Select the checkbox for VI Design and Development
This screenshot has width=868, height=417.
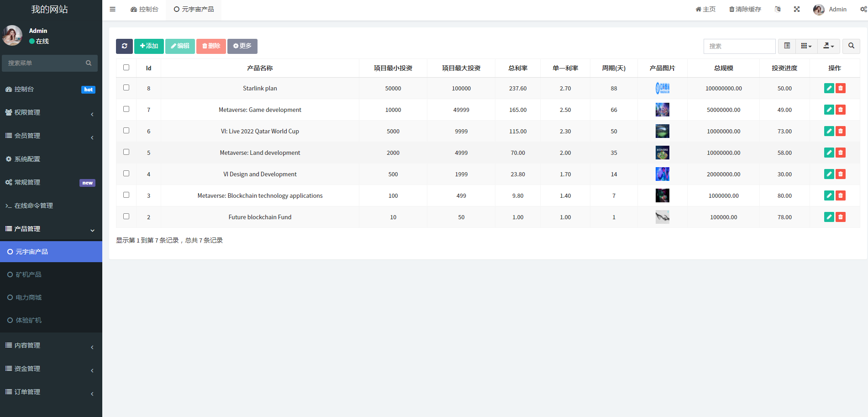(126, 174)
